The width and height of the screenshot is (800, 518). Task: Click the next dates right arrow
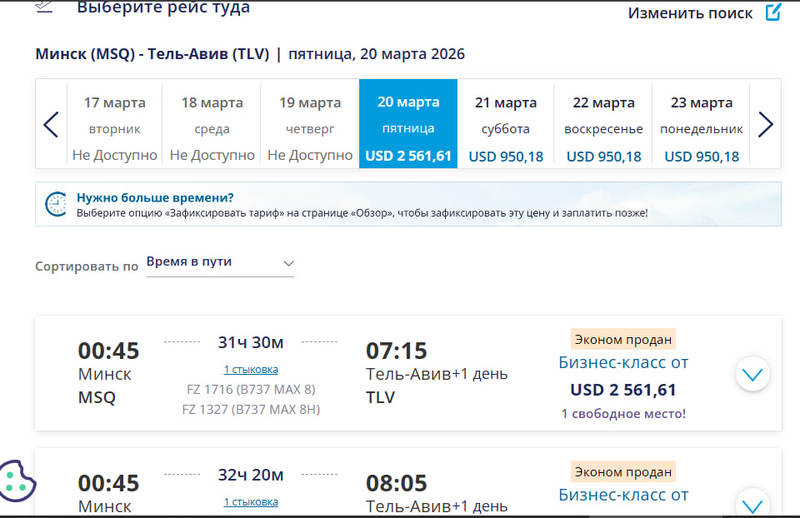[765, 125]
